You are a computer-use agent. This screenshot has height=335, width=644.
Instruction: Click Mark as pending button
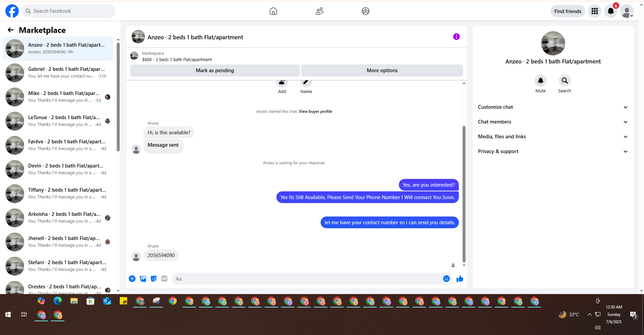(x=215, y=70)
